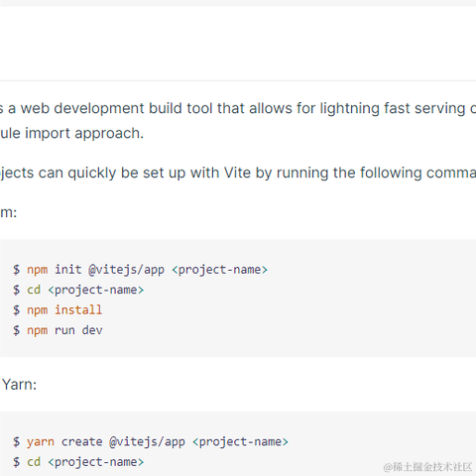Click the 'yarn create @vitejs/app' command line
This screenshot has width=476, height=476.
tap(151, 442)
